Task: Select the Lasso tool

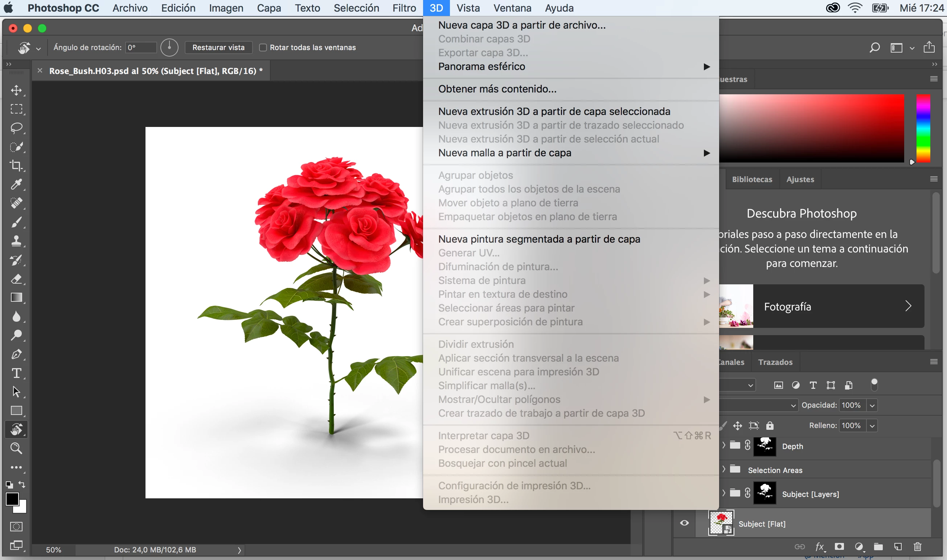Action: 16,128
